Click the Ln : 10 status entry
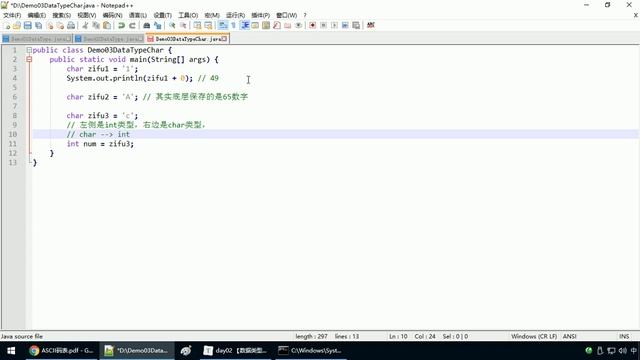The width and height of the screenshot is (640, 360). [x=398, y=336]
